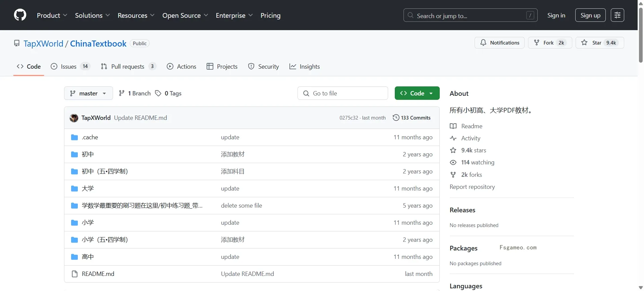
Task: Expand the Product menu
Action: pyautogui.click(x=52, y=15)
